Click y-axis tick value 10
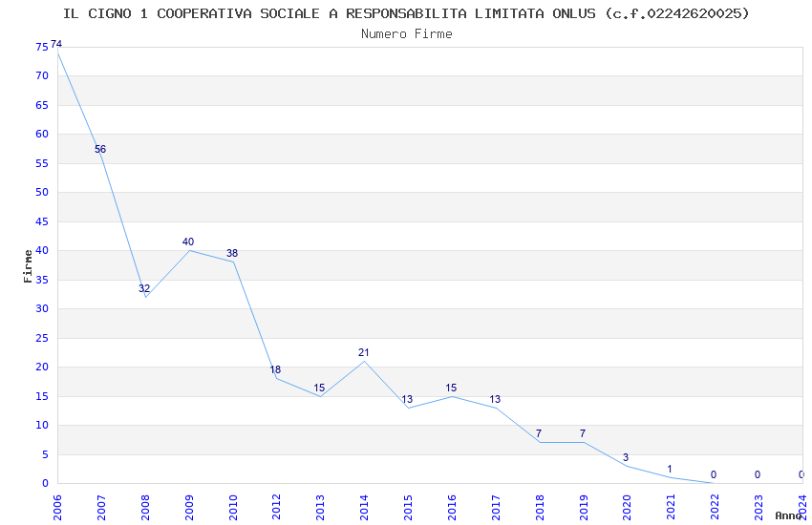 [42, 425]
